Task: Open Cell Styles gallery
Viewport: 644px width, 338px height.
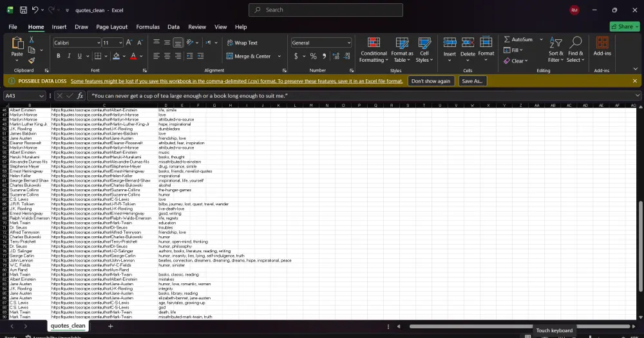Action: [424, 50]
